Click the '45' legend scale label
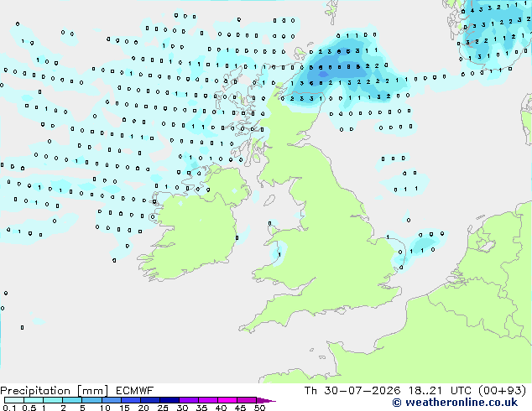Viewport: 532px width, 411px height. click(x=240, y=408)
